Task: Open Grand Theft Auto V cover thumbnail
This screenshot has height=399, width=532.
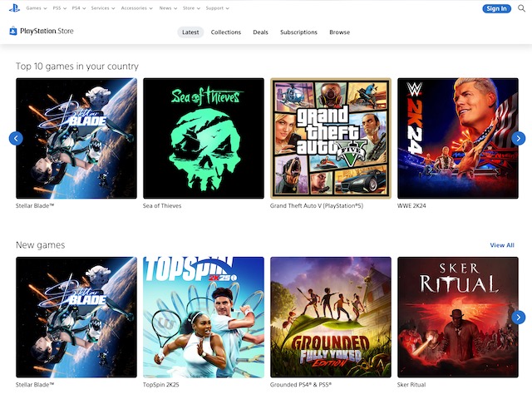Action: click(330, 138)
